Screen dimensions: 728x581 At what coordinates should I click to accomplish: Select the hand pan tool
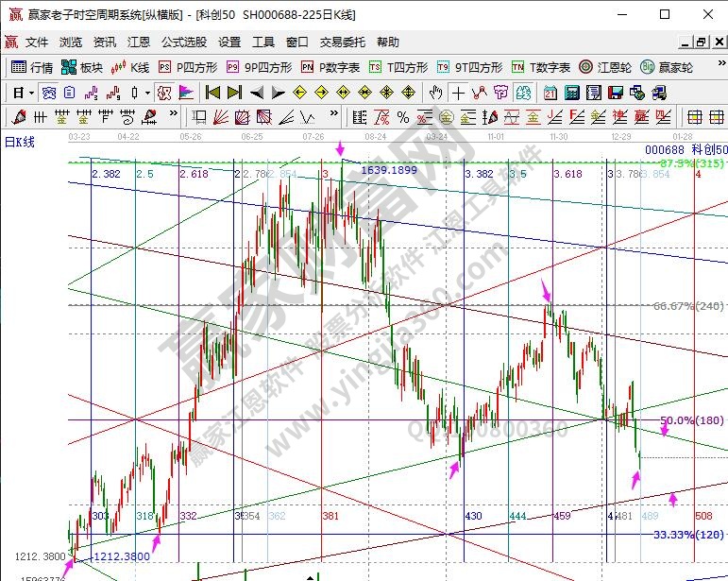click(x=435, y=93)
